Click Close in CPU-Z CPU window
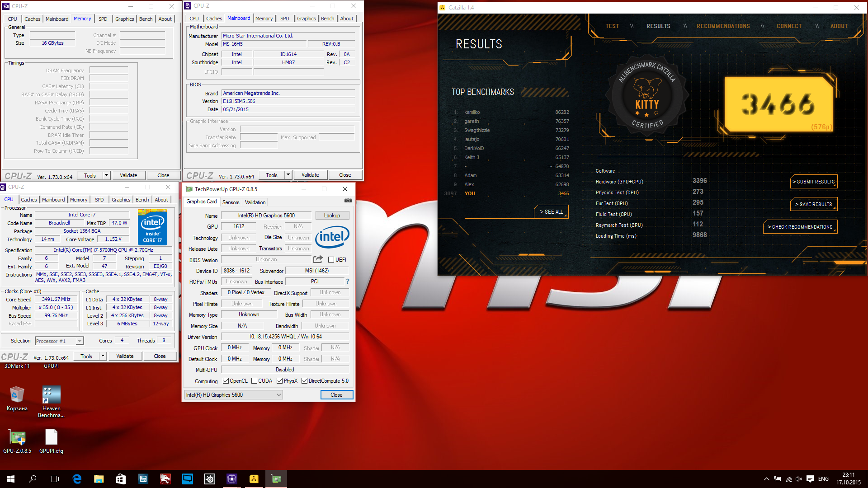The height and width of the screenshot is (488, 868). pyautogui.click(x=160, y=356)
